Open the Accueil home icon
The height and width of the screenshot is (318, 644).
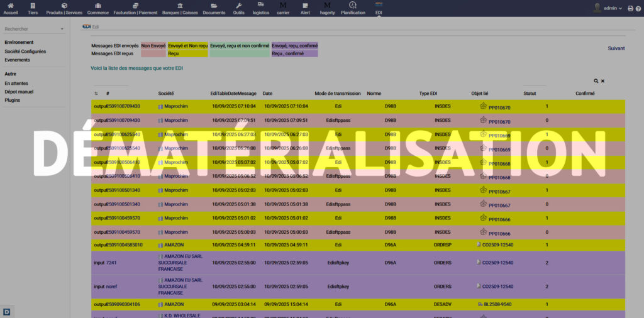pyautogui.click(x=11, y=8)
